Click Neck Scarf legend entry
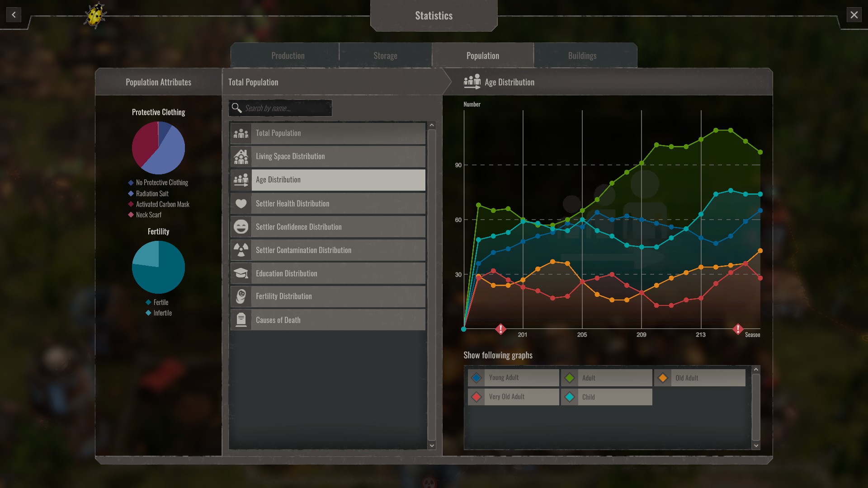 point(145,215)
